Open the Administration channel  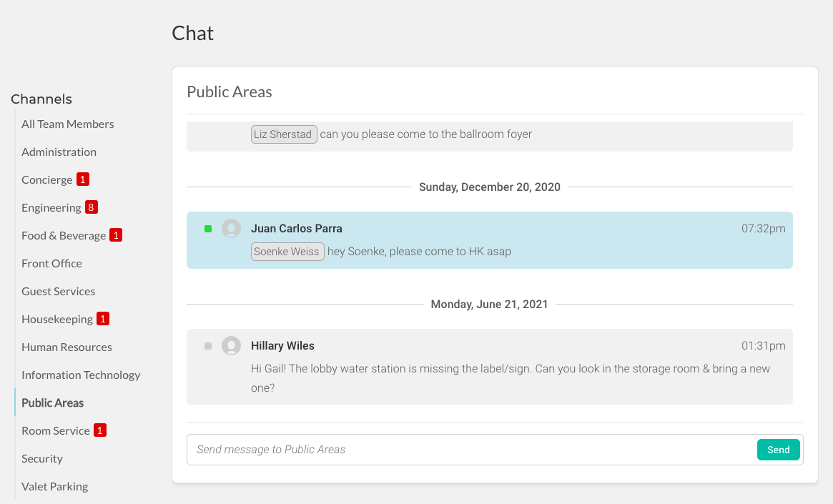point(59,152)
